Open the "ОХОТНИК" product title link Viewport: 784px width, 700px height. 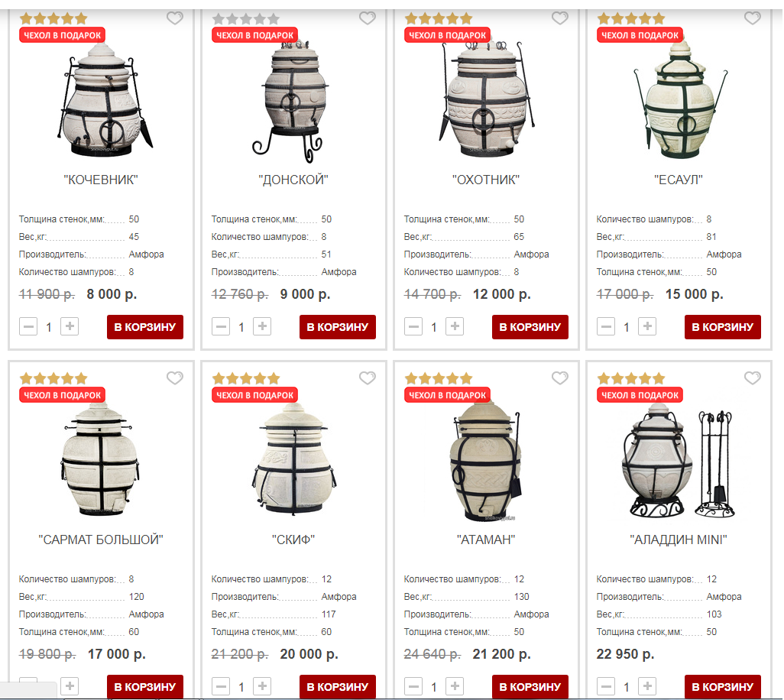[486, 180]
